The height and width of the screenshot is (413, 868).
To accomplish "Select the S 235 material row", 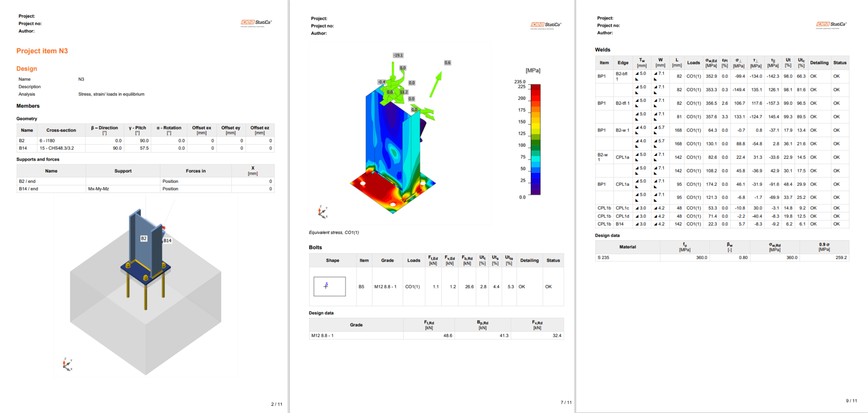I will point(603,257).
